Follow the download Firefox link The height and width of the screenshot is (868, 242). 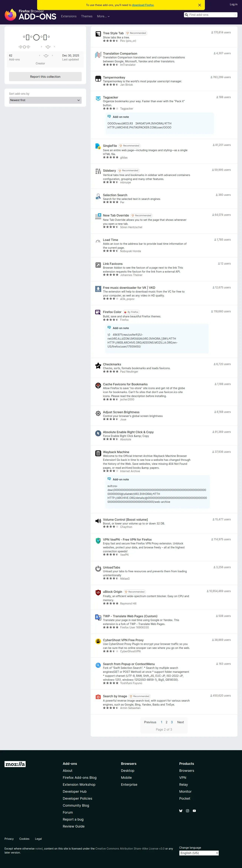143,5
